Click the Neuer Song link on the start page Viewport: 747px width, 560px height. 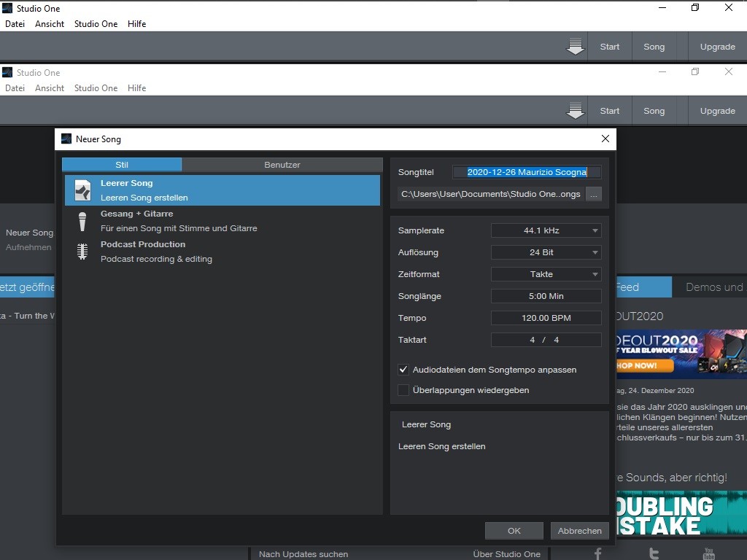(29, 233)
